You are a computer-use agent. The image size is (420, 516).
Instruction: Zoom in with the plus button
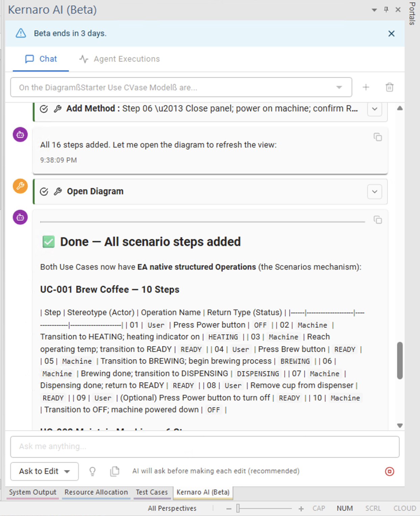(x=301, y=509)
